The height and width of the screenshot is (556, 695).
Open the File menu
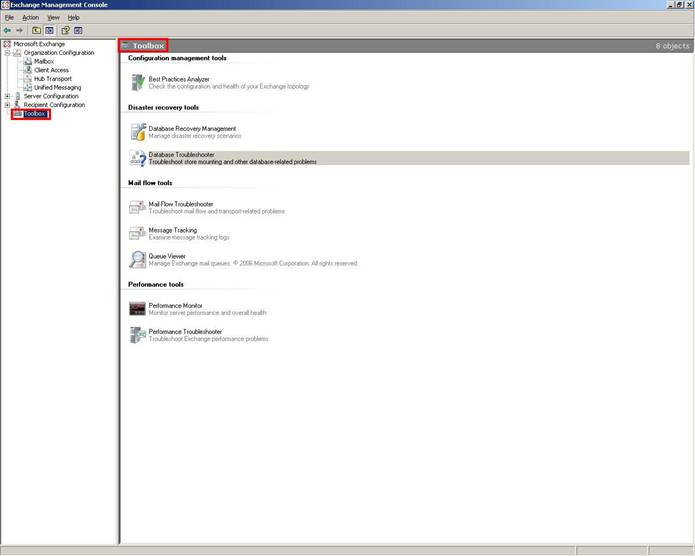pyautogui.click(x=9, y=17)
